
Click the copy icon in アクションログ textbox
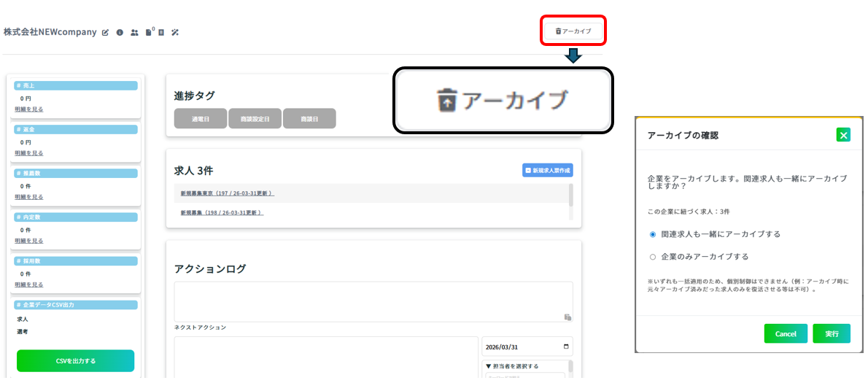(x=567, y=317)
